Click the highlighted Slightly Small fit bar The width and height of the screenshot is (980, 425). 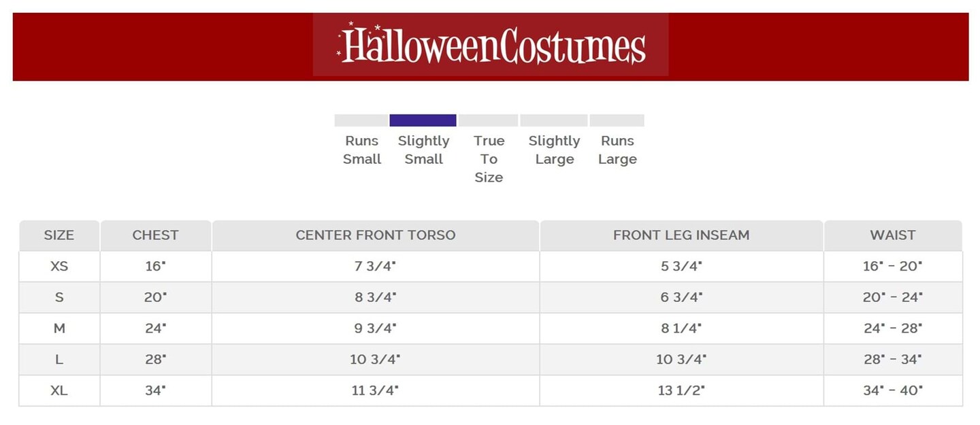423,120
